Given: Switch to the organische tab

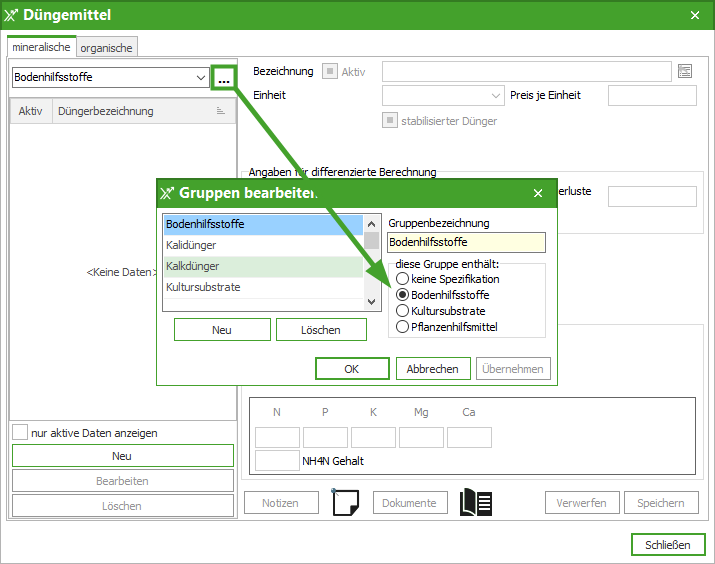Looking at the screenshot, I should 106,47.
